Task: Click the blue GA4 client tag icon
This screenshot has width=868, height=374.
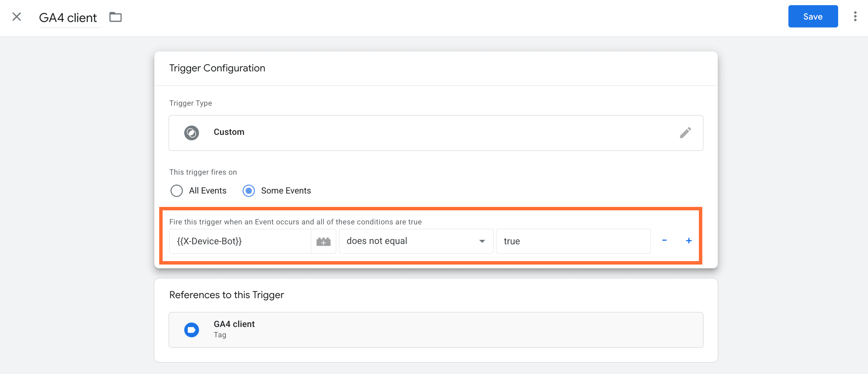Action: coord(191,330)
